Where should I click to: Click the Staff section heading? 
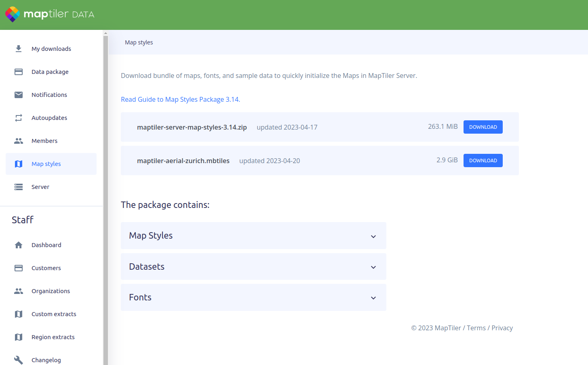click(23, 220)
